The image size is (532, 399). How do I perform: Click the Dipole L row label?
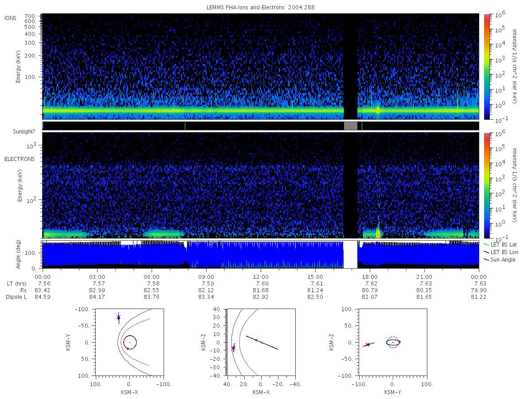[16, 297]
